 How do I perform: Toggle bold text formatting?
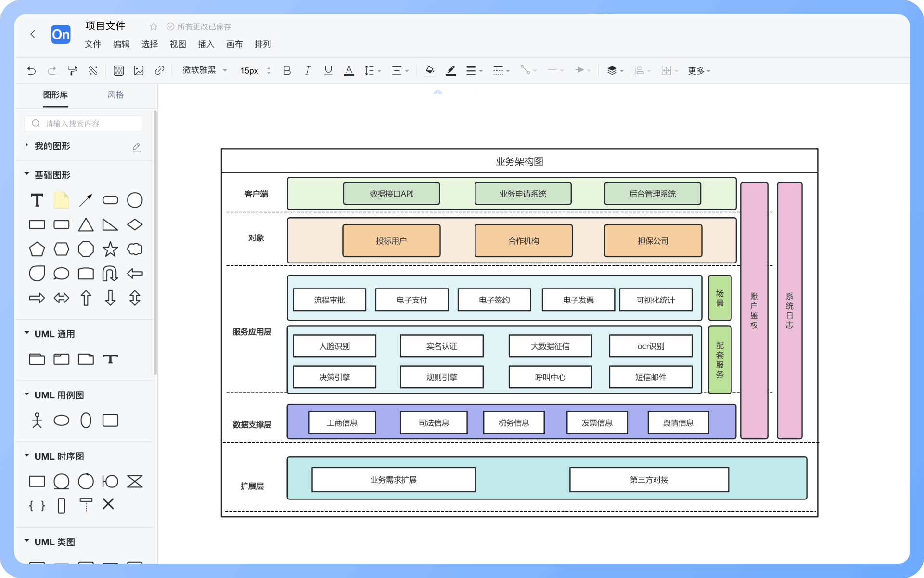[x=287, y=71]
